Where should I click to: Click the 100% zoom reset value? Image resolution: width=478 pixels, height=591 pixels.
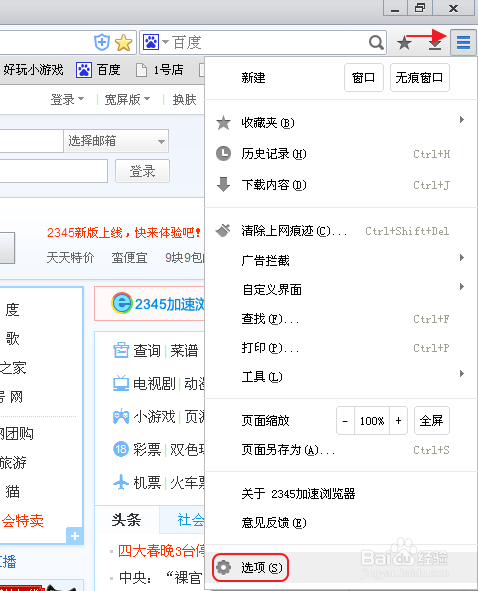coord(372,421)
